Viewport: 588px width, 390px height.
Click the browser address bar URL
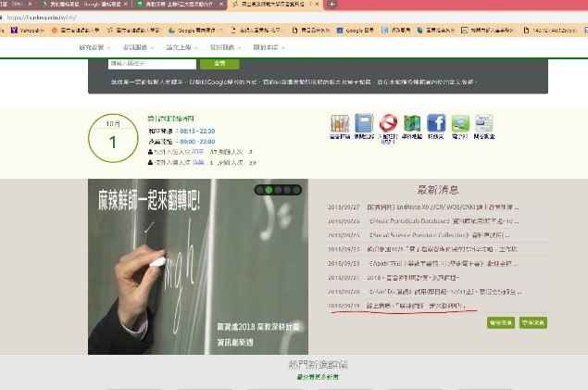[x=42, y=18]
